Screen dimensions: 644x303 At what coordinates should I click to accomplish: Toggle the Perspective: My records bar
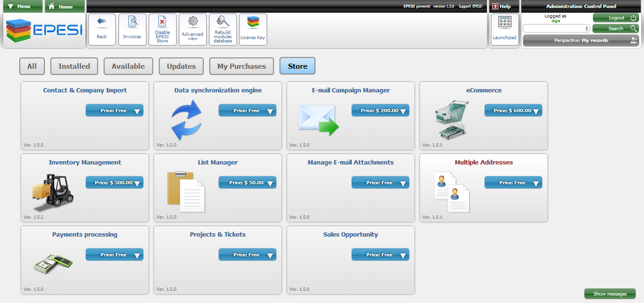pyautogui.click(x=580, y=41)
